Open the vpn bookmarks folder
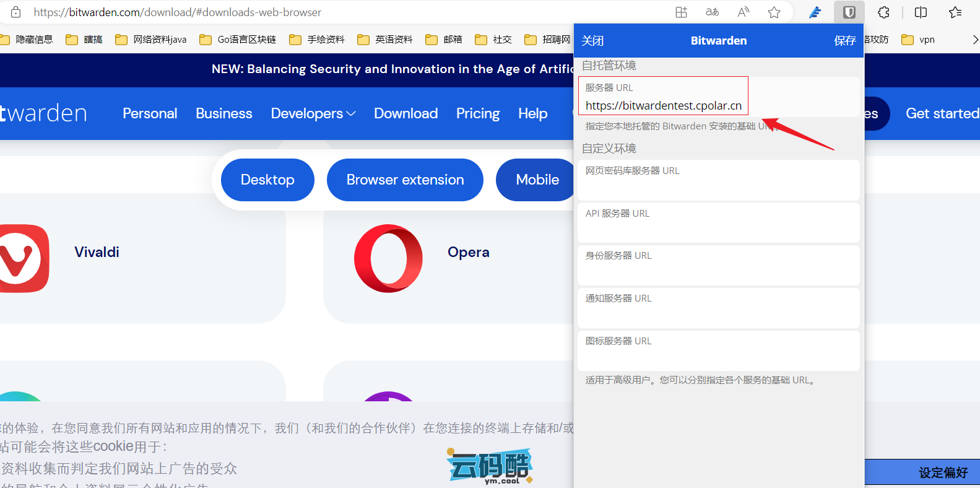The width and height of the screenshot is (980, 488). coord(918,40)
